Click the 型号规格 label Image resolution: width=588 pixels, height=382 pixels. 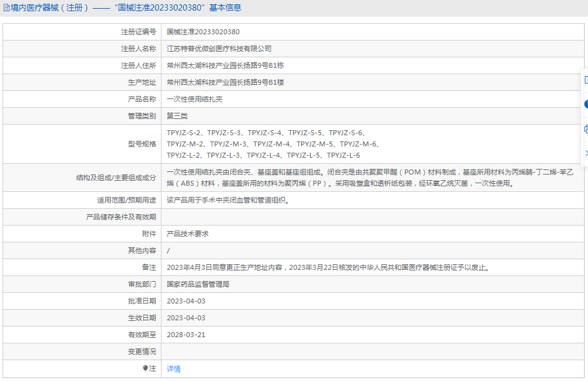click(142, 144)
